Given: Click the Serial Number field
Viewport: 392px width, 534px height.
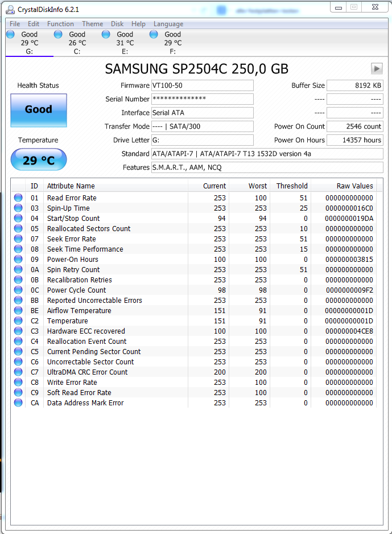Looking at the screenshot, I should (202, 99).
